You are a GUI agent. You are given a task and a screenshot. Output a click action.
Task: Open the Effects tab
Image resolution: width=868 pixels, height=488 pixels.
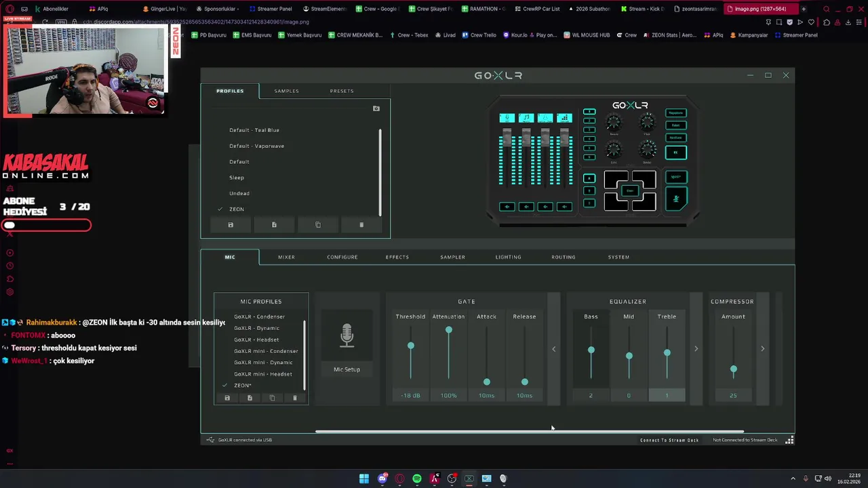click(397, 257)
